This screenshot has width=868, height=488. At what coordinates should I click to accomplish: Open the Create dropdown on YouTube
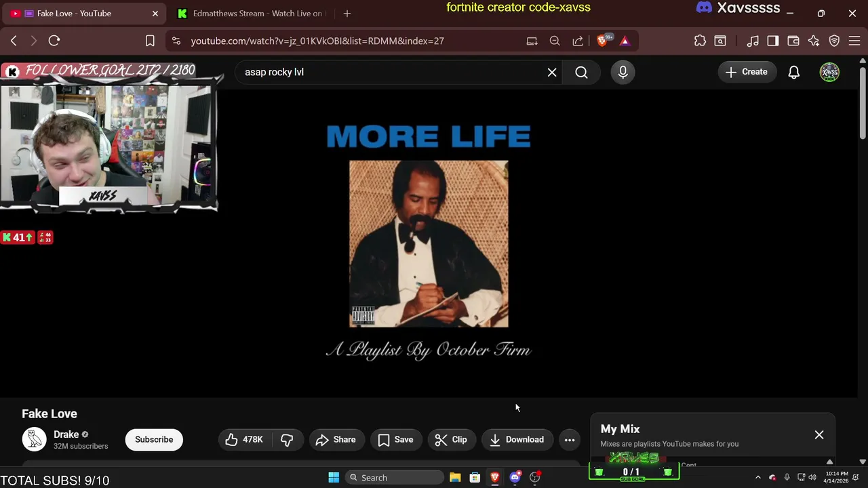point(747,72)
